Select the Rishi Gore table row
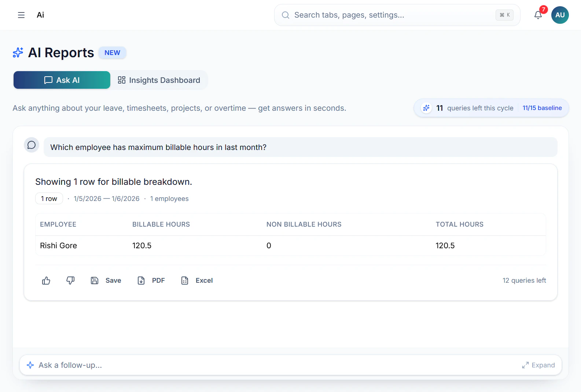The height and width of the screenshot is (392, 581). point(291,246)
